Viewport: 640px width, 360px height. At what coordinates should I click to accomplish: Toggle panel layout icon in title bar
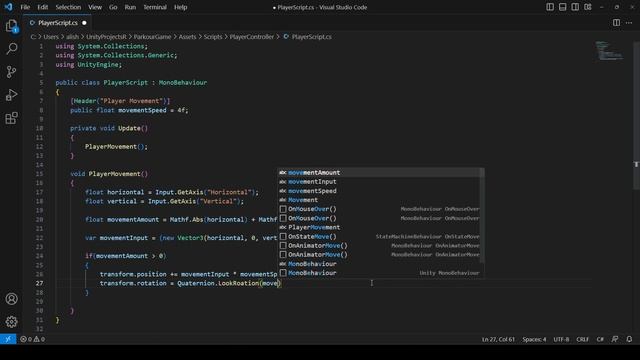[562, 7]
